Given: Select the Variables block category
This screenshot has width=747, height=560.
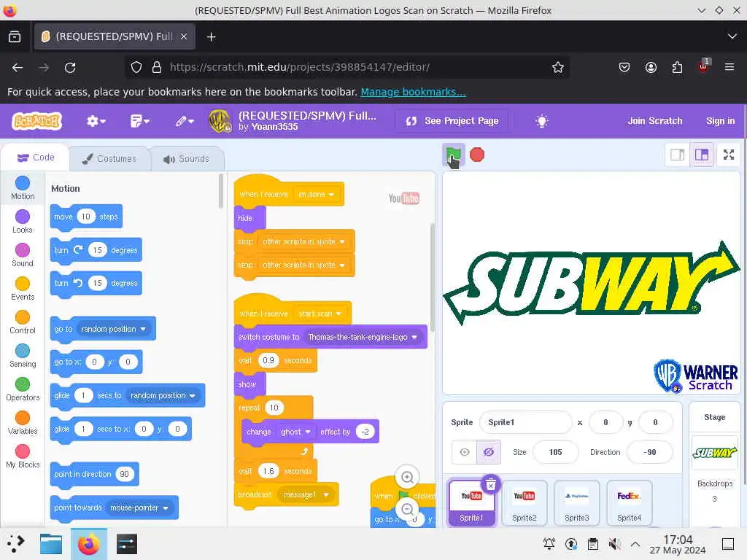Looking at the screenshot, I should (23, 424).
